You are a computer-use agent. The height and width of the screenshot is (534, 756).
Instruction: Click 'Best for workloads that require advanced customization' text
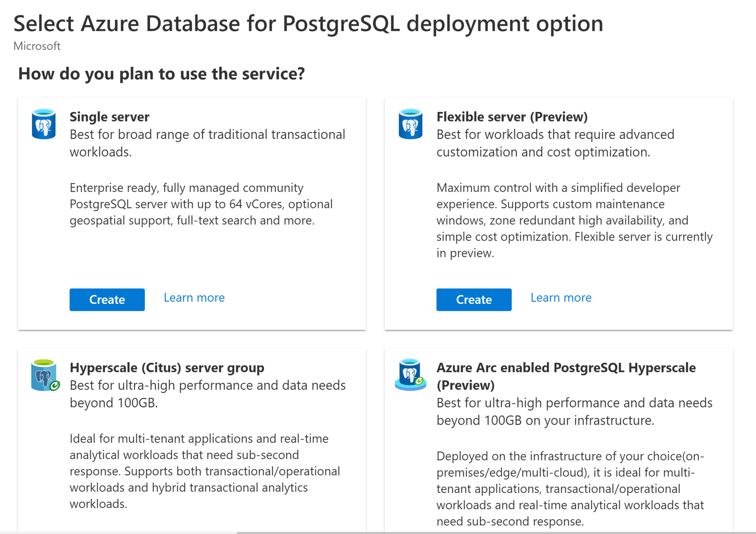[555, 143]
